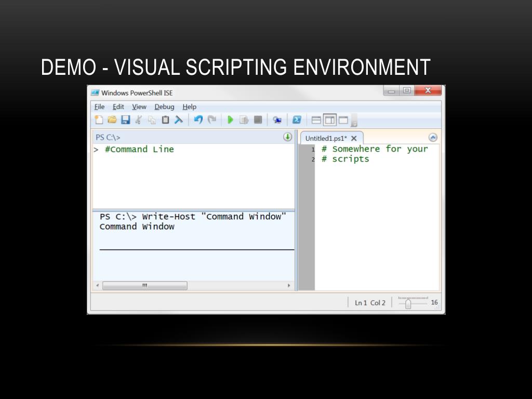532x399 pixels.
Task: Open a new remote PowerShell tab
Action: click(277, 120)
